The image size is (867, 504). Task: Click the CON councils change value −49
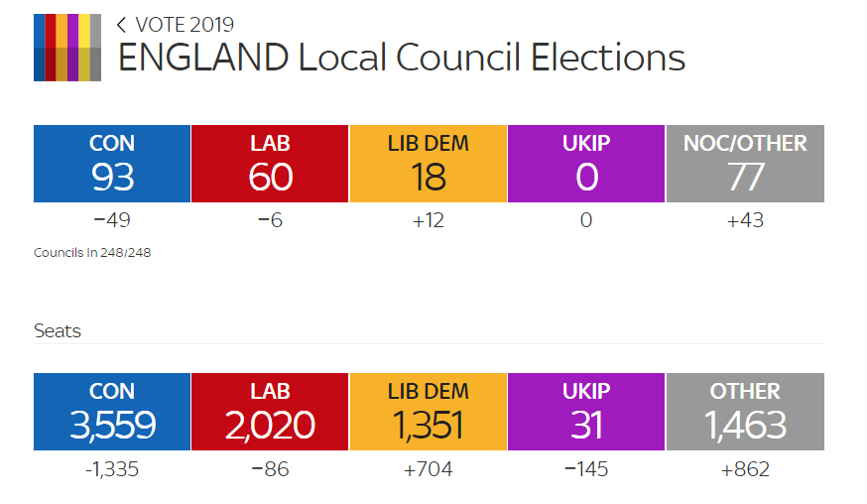tap(112, 220)
